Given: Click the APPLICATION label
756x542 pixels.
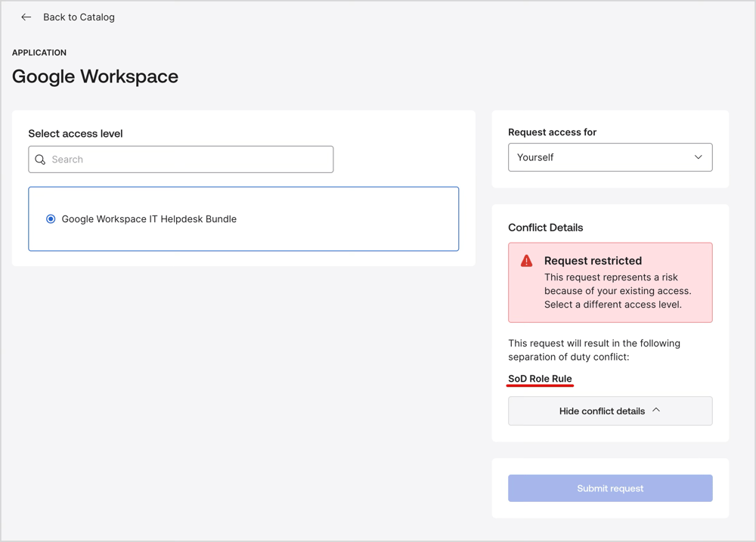Looking at the screenshot, I should click(x=39, y=53).
